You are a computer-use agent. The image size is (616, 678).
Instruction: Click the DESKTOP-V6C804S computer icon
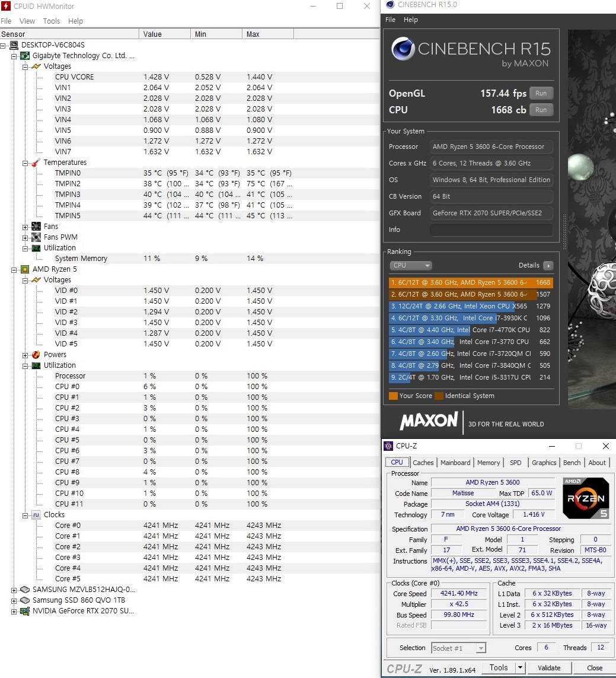[x=14, y=45]
